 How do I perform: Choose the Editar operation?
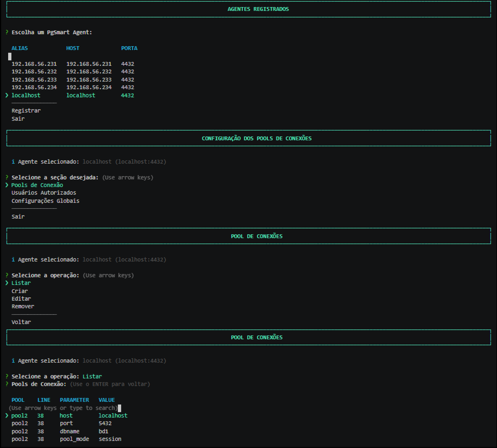21,299
